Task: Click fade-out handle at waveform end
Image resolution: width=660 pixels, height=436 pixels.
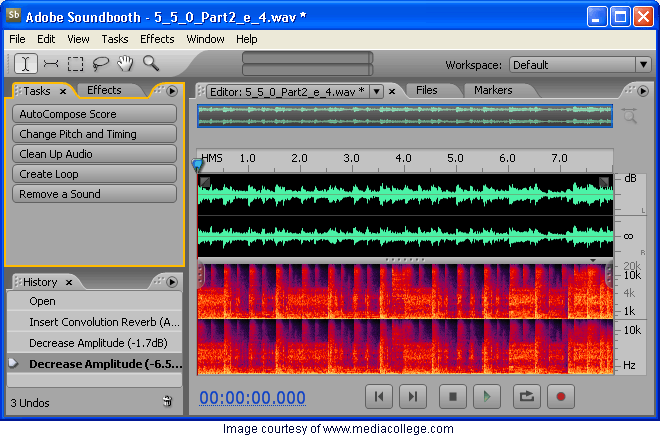Action: pos(604,182)
